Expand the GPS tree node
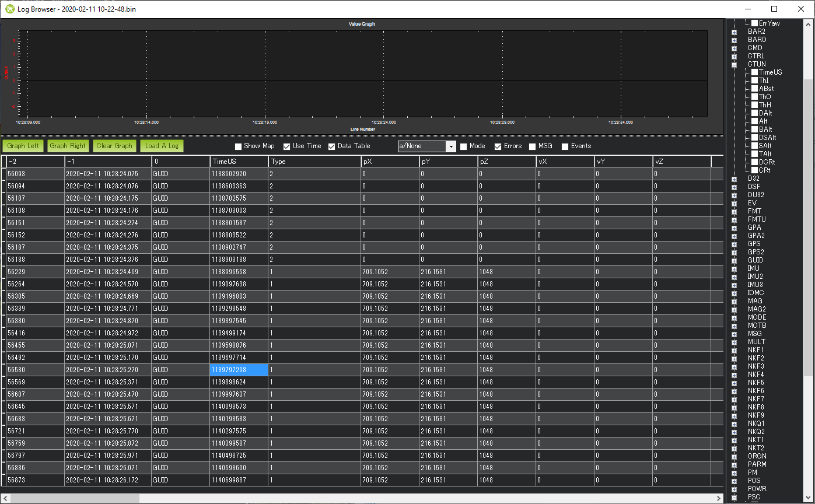 [733, 243]
